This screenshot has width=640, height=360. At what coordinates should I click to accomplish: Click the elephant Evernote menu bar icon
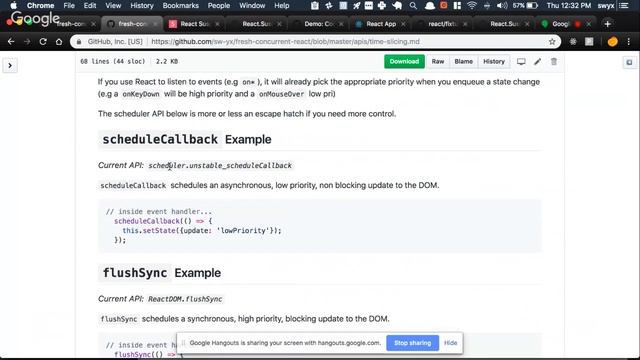(x=397, y=6)
